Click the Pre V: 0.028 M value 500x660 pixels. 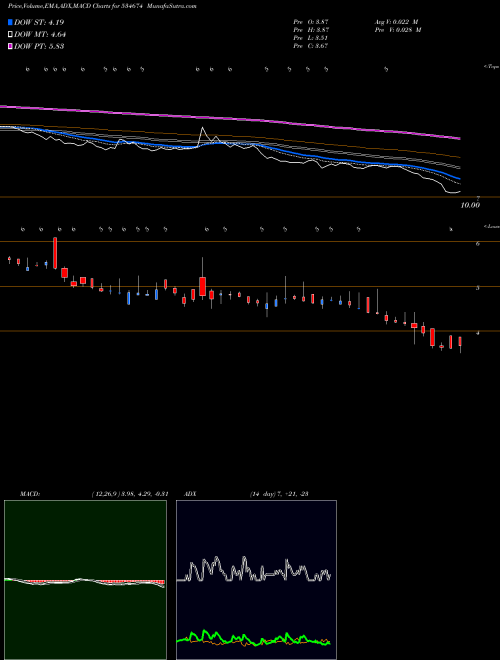tap(399, 30)
